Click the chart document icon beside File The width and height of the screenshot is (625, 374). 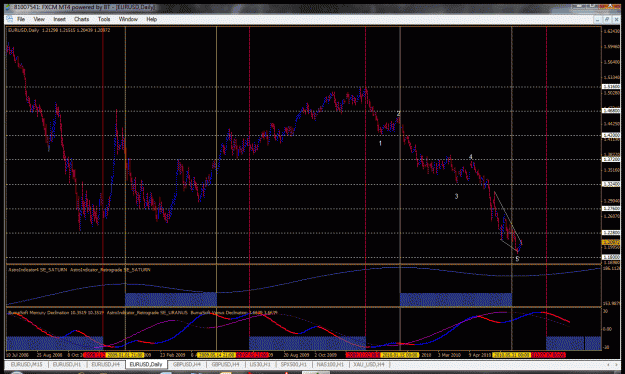[x=9, y=19]
